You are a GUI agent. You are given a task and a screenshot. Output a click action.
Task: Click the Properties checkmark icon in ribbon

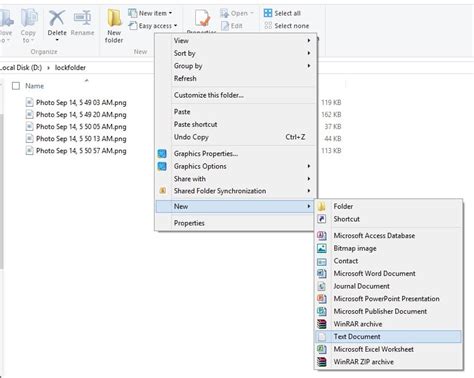click(202, 18)
